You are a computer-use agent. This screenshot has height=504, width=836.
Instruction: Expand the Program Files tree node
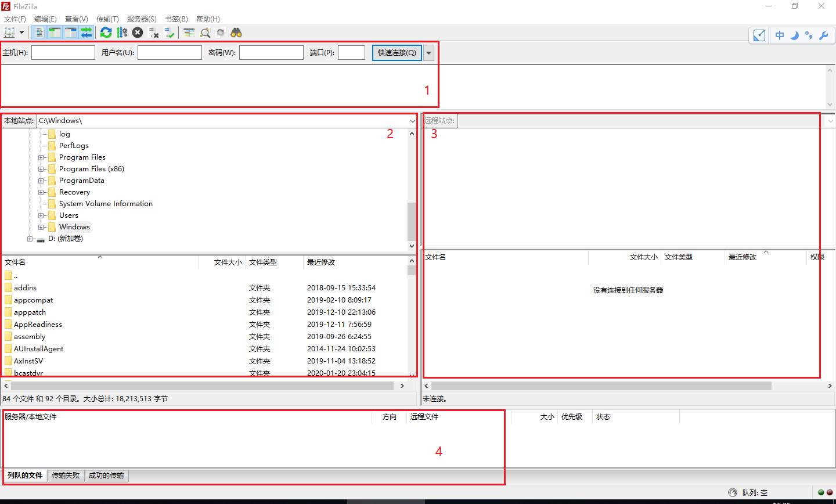[41, 157]
